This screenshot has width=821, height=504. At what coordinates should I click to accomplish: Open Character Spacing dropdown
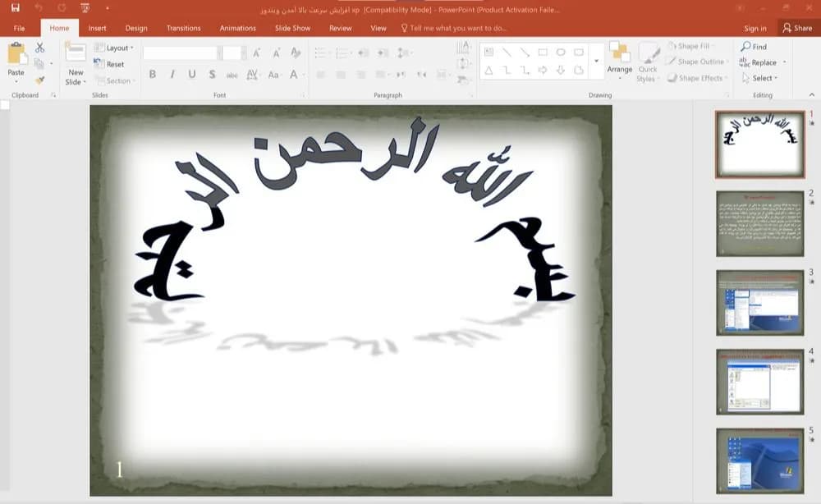point(253,75)
